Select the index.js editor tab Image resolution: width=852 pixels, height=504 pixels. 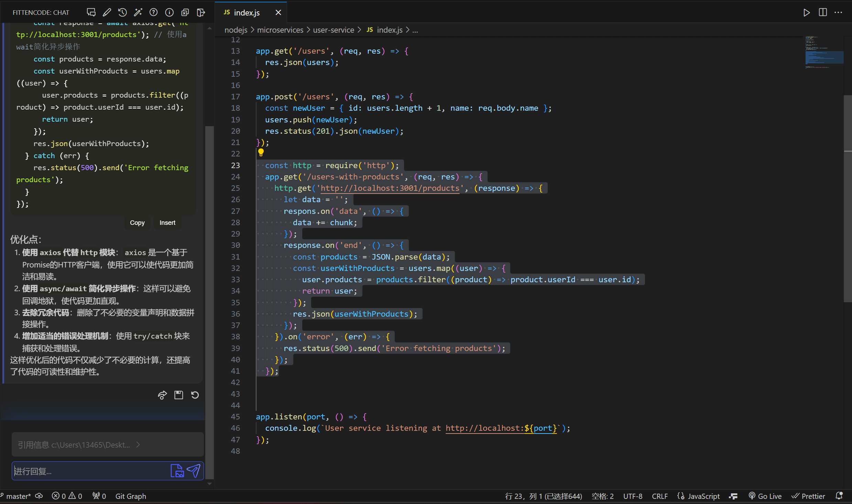pyautogui.click(x=247, y=13)
